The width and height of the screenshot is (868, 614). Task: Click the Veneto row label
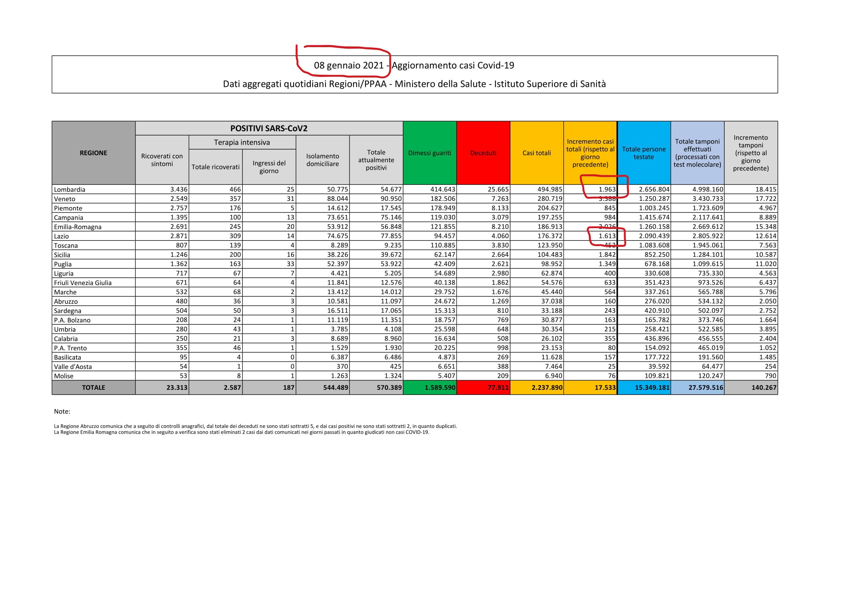point(65,199)
